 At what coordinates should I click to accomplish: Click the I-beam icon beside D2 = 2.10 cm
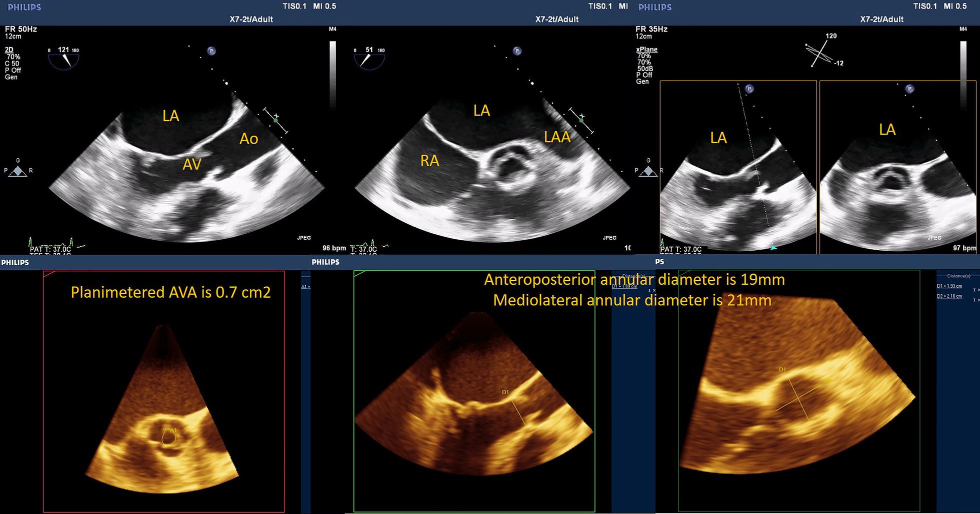click(x=974, y=300)
